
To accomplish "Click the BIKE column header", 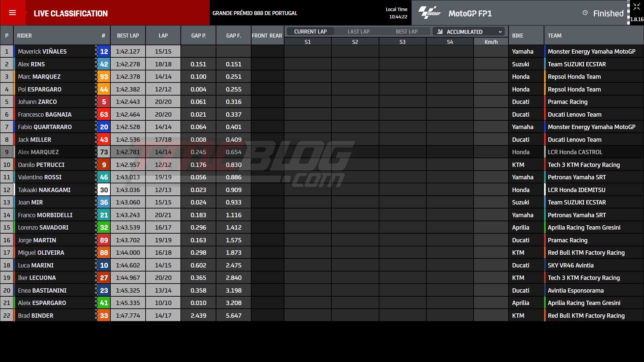I will click(x=526, y=36).
